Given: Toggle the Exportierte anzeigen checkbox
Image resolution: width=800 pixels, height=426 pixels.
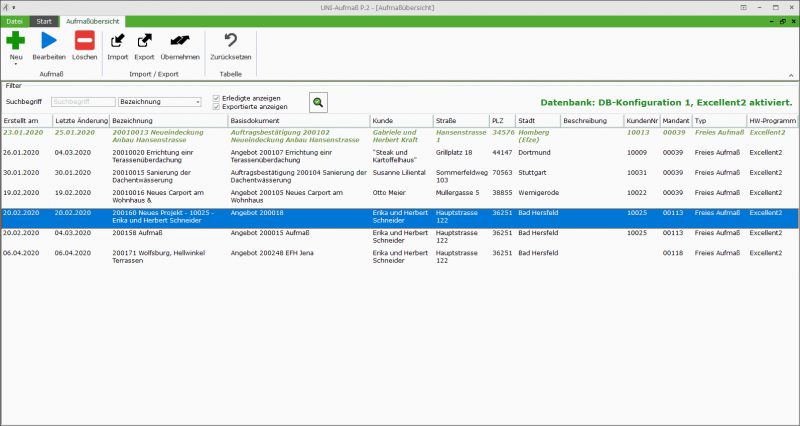Looking at the screenshot, I should click(216, 107).
